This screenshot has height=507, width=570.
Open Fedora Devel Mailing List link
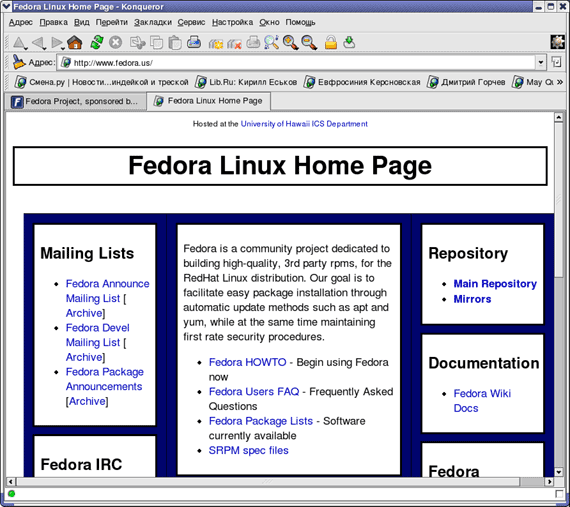(97, 335)
